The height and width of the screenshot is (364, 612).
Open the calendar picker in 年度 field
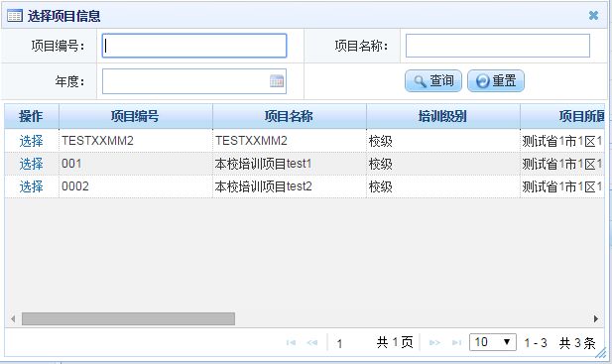point(277,81)
